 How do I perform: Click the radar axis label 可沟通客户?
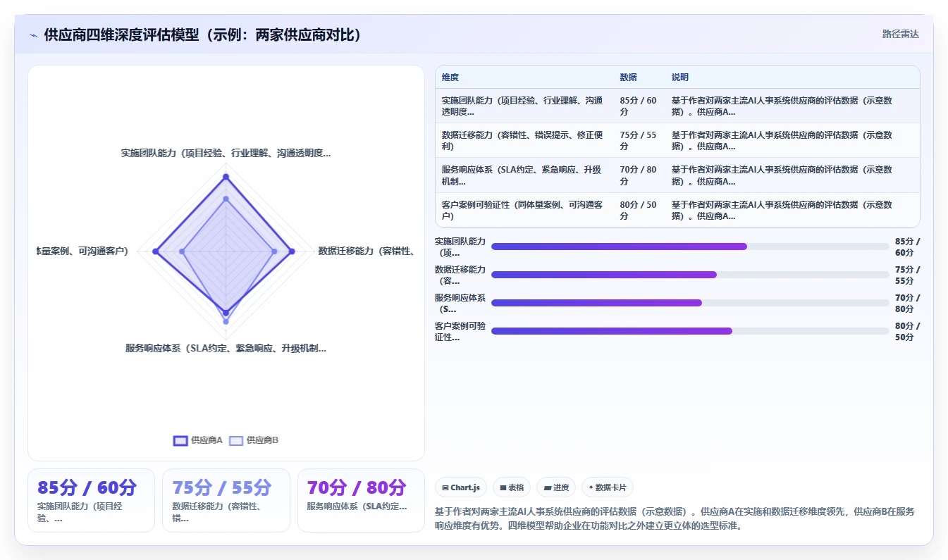click(x=82, y=251)
